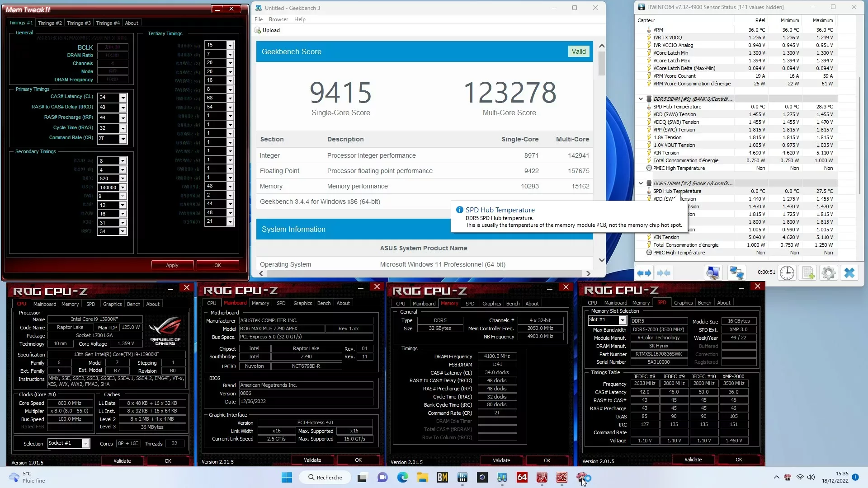Click HWiNFO log file icon with plus
The image size is (868, 488).
pyautogui.click(x=808, y=273)
